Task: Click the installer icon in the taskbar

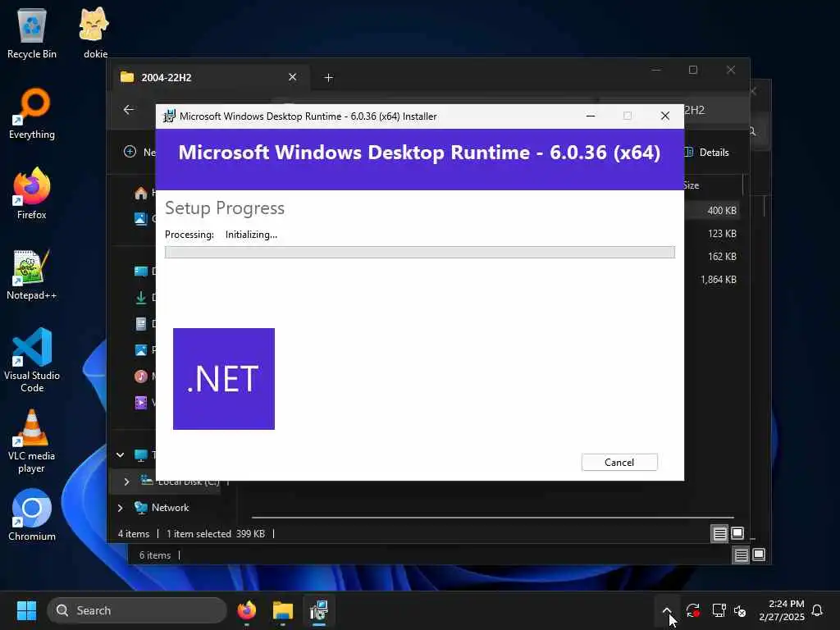Action: pos(319,610)
